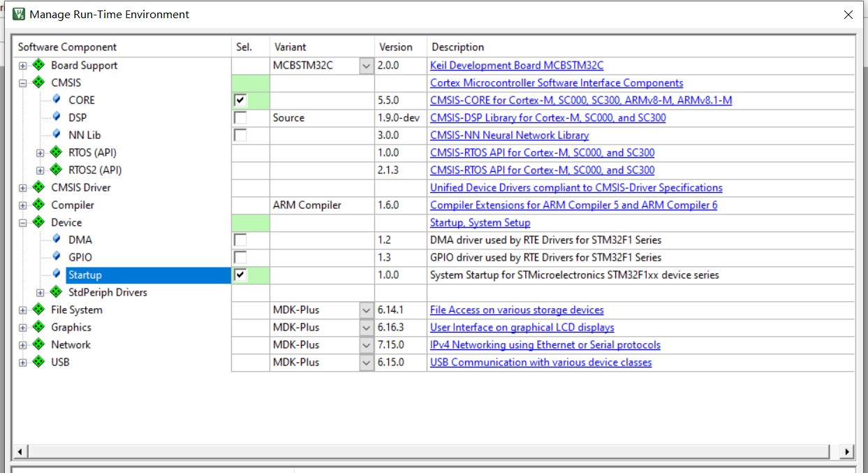Screen dimensions: 868x473
Task: Click the USB green diamond icon
Action: coord(38,362)
